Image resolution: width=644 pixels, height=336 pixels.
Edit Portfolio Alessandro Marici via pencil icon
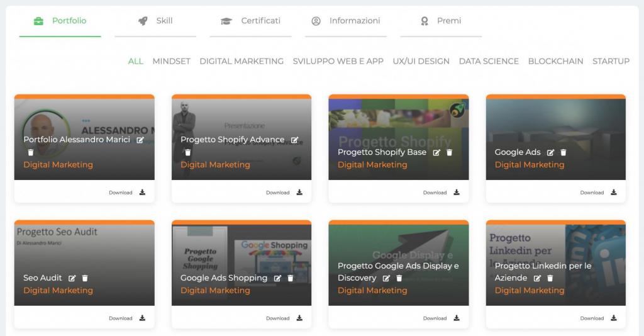pyautogui.click(x=140, y=140)
